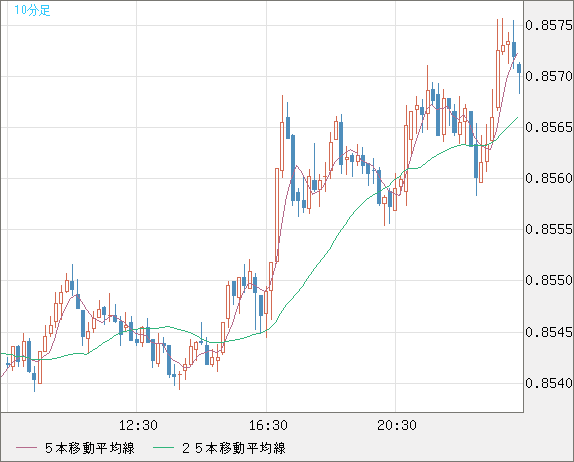Click the 0.8555 price axis label
The image size is (574, 462).
click(x=549, y=229)
